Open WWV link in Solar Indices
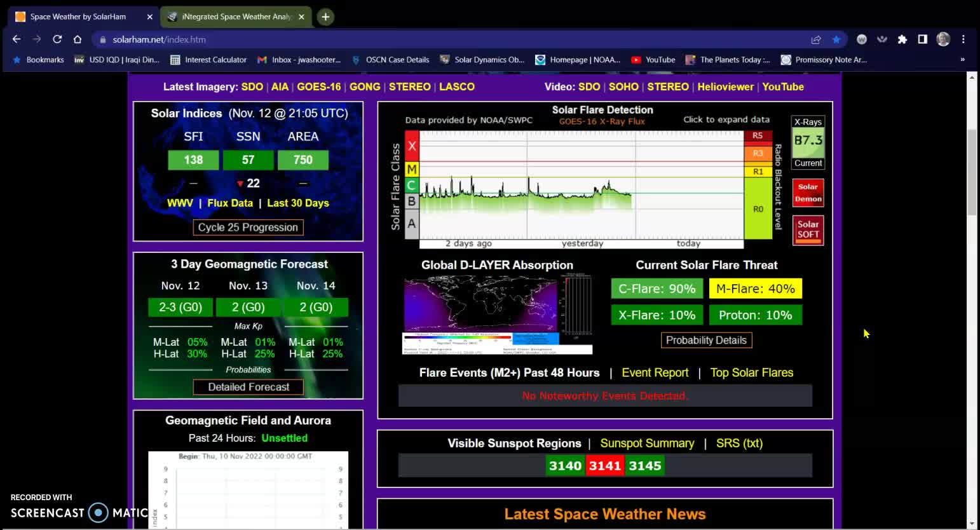Screen dimensions: 980x530 [x=180, y=203]
